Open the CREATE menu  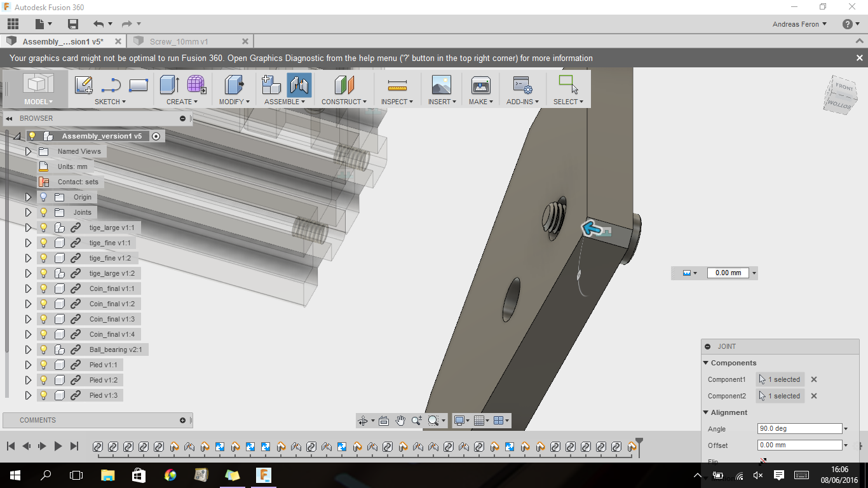coord(182,102)
